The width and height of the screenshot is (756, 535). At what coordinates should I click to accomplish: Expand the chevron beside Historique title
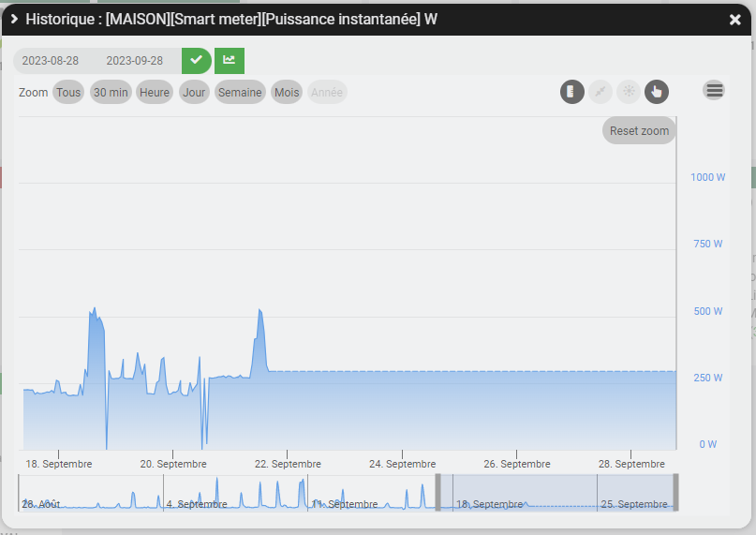(14, 19)
